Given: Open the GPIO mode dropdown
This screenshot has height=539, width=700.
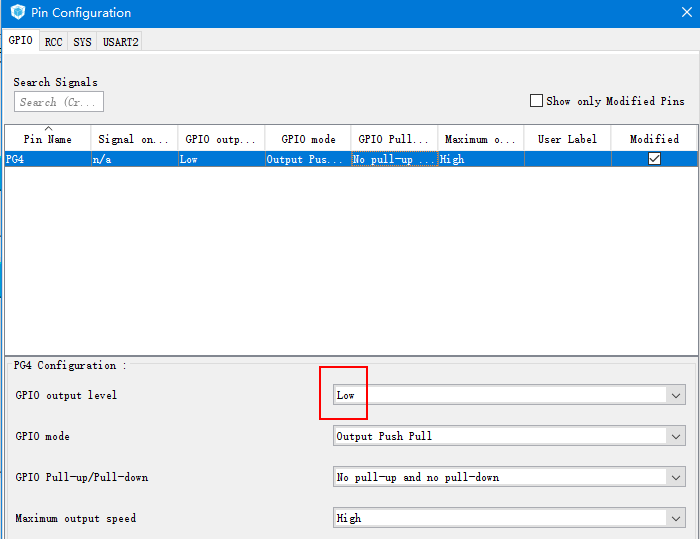Looking at the screenshot, I should click(x=509, y=436).
